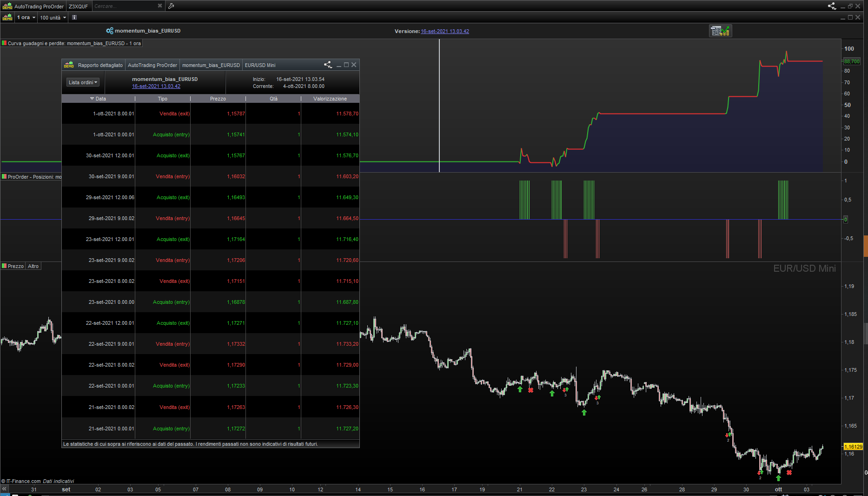Click the scroll-left double arrow on timeline

(x=4, y=489)
